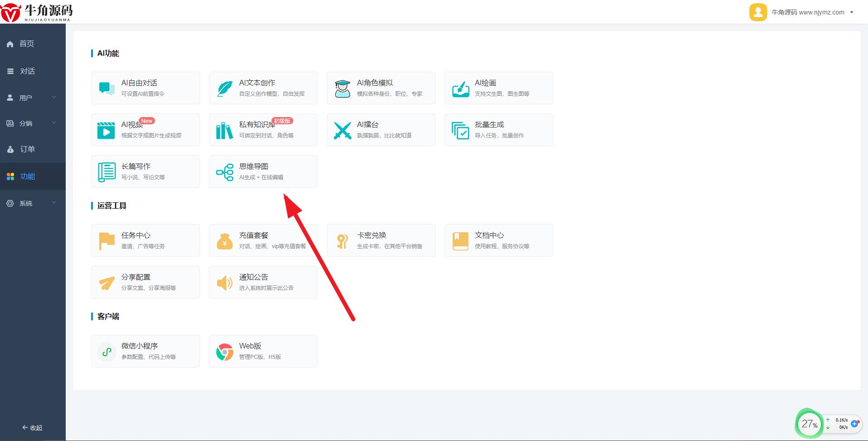Click the home icon beside 首页

[x=10, y=44]
